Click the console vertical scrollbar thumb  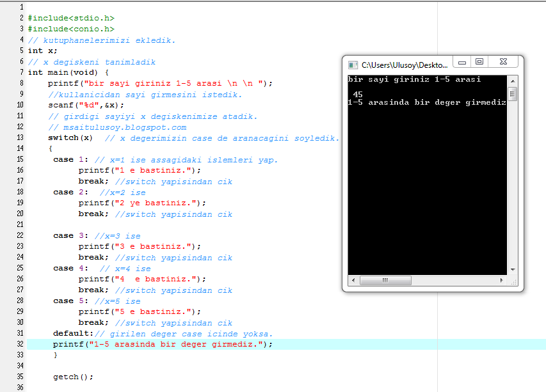click(513, 93)
